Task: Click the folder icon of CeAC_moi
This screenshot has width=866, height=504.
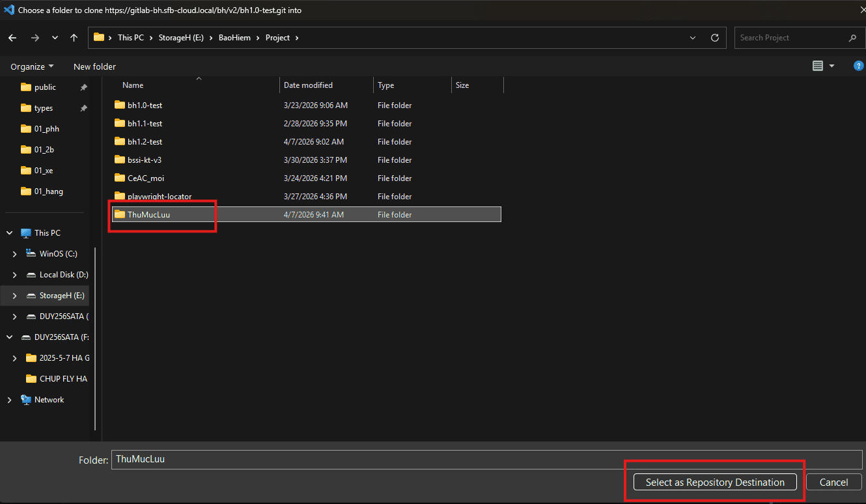Action: pyautogui.click(x=119, y=178)
